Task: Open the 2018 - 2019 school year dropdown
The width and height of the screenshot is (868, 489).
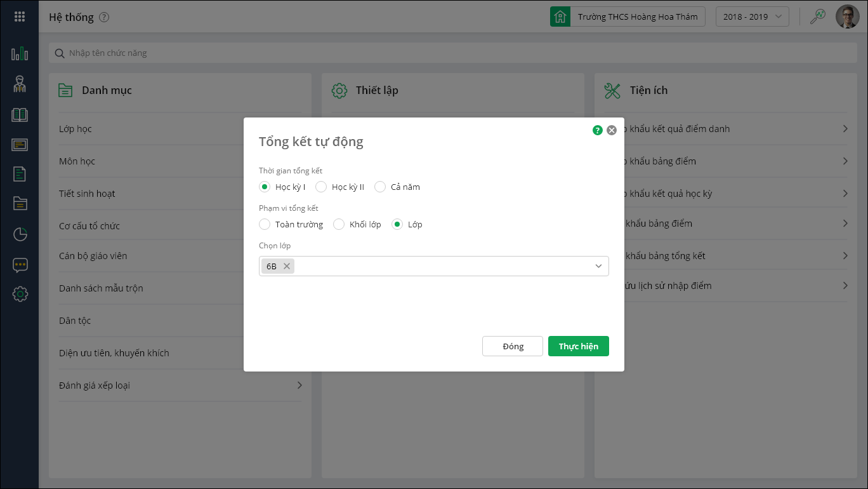Action: (x=752, y=17)
